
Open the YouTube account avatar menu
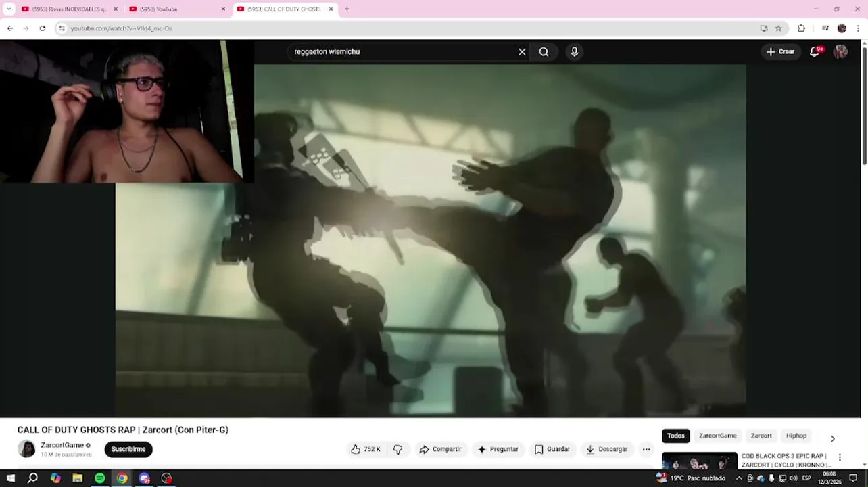coord(840,52)
